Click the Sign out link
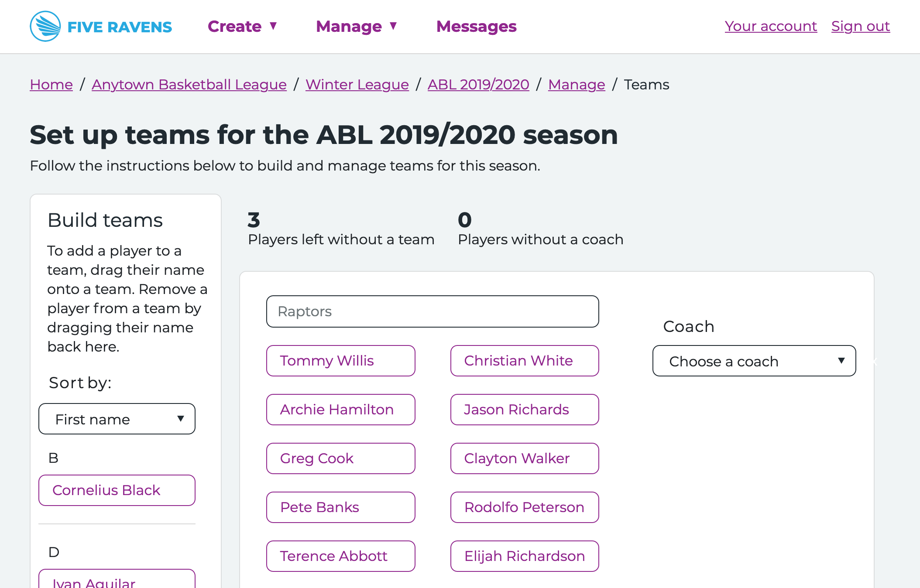 coord(860,26)
